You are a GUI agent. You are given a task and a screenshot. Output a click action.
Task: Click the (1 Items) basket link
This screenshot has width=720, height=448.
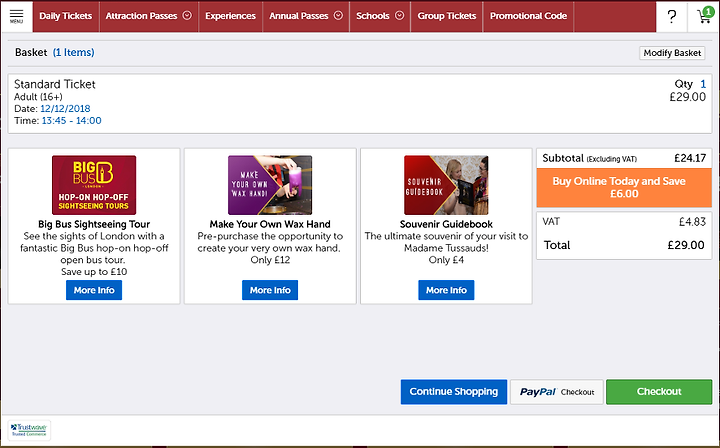pyautogui.click(x=73, y=52)
